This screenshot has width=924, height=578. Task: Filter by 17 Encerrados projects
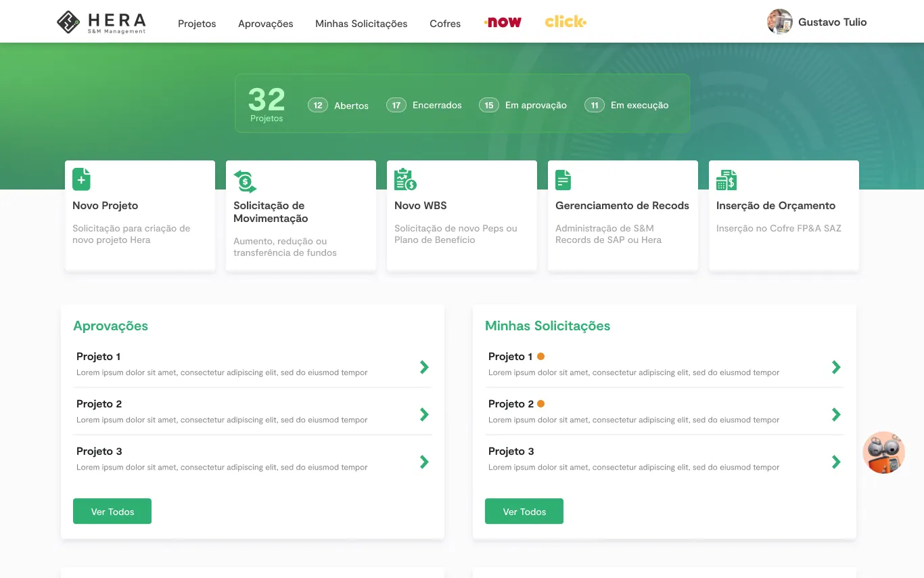click(424, 106)
